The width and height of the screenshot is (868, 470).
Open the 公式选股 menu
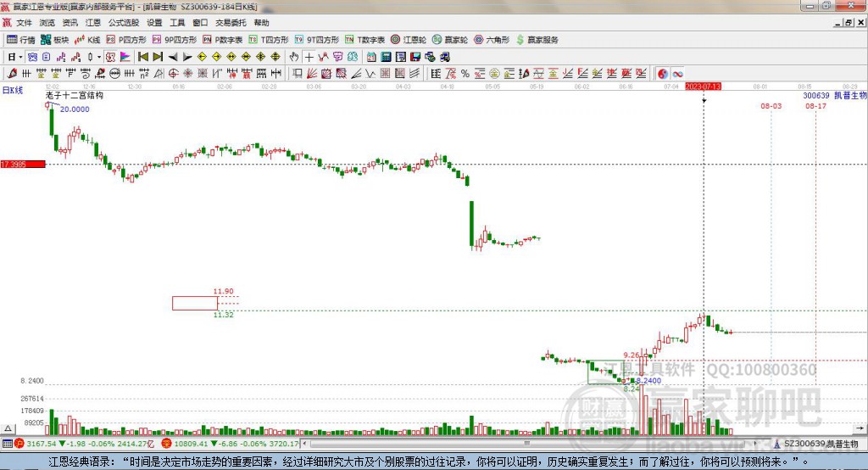click(x=124, y=23)
